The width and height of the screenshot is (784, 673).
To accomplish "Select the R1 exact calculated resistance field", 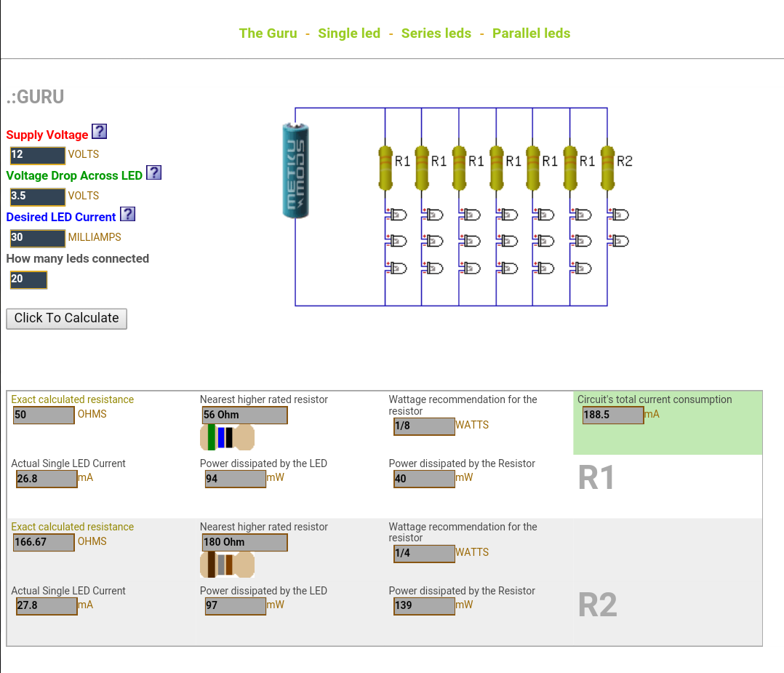I will [x=44, y=415].
